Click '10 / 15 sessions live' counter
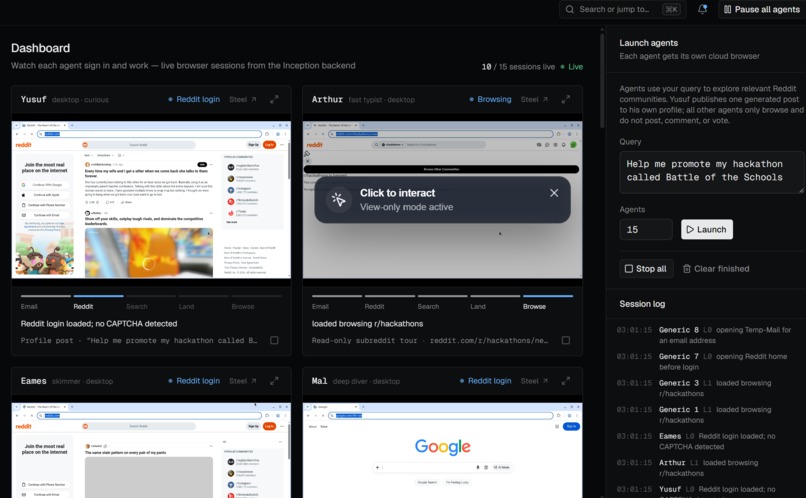This screenshot has height=498, width=806. 518,67
